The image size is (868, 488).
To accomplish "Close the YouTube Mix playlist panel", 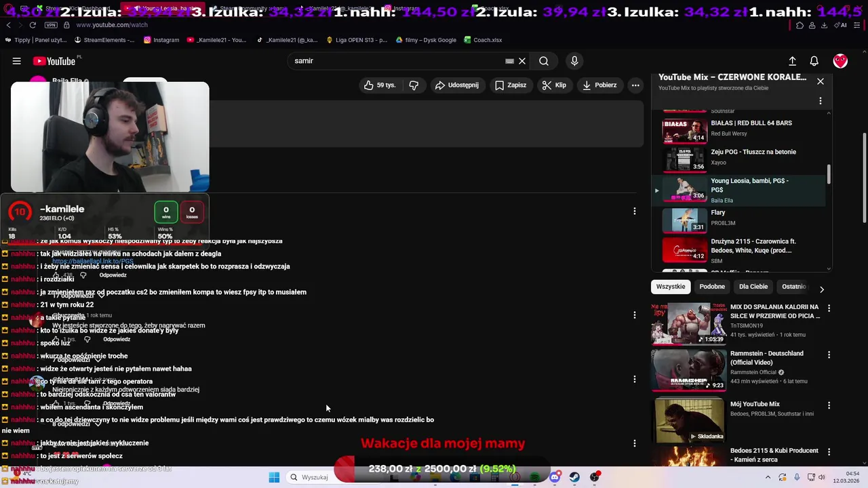I will tap(821, 81).
